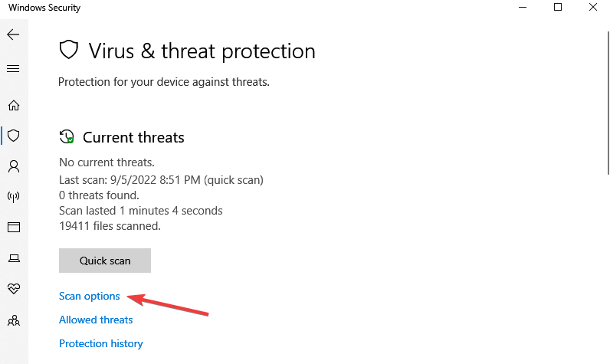Expand the hamburger navigation menu
Image resolution: width=610 pixels, height=364 pixels.
tap(13, 69)
